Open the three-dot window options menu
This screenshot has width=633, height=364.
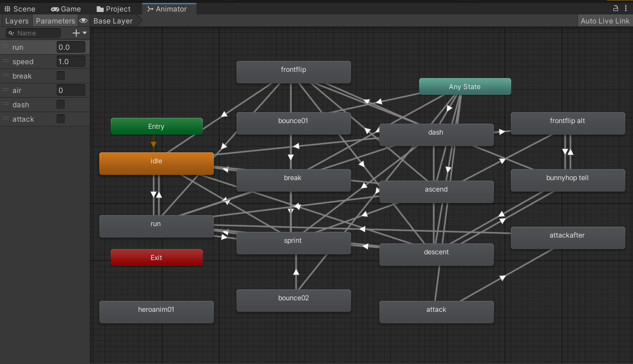click(626, 8)
